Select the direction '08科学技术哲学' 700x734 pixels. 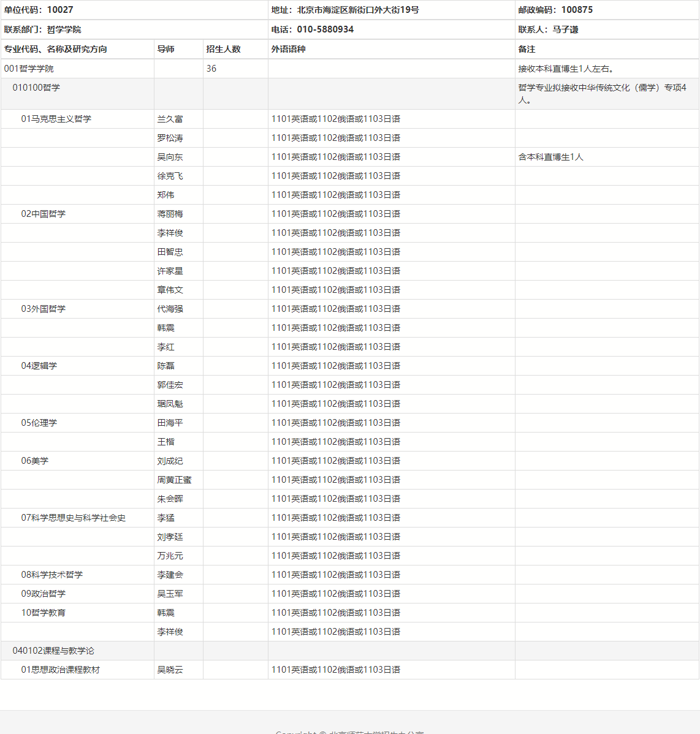pos(51,575)
